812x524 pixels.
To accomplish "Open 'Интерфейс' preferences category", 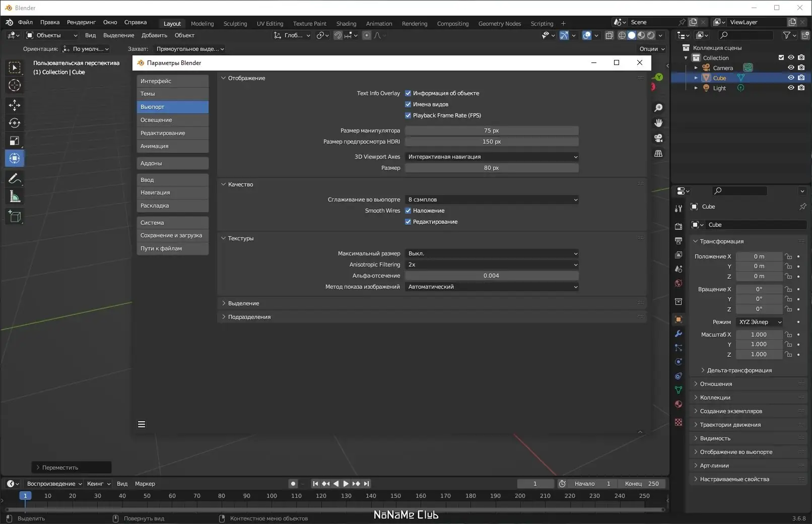I will [x=173, y=81].
